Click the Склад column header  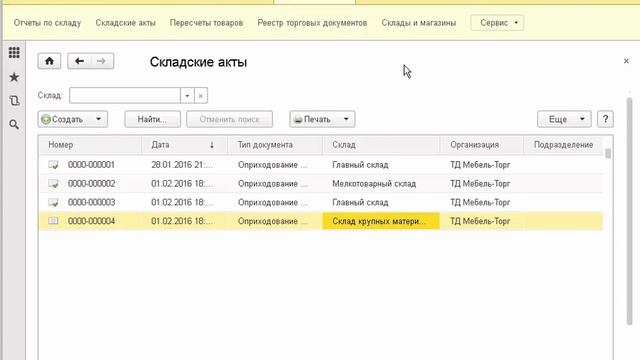(x=381, y=145)
